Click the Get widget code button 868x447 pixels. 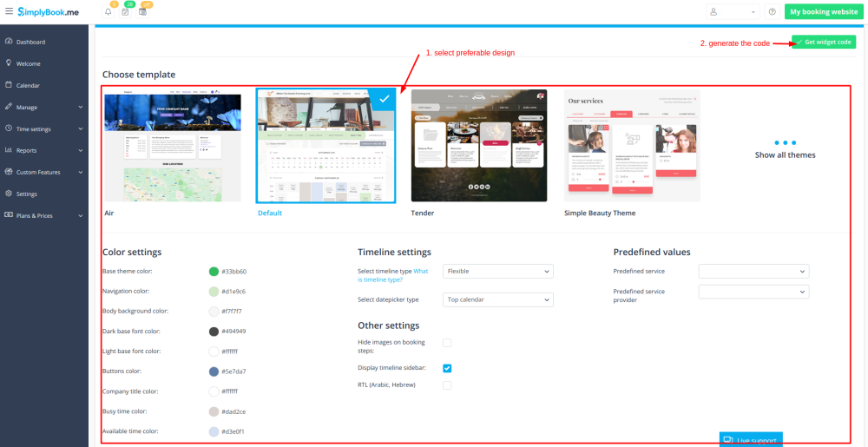tap(824, 43)
